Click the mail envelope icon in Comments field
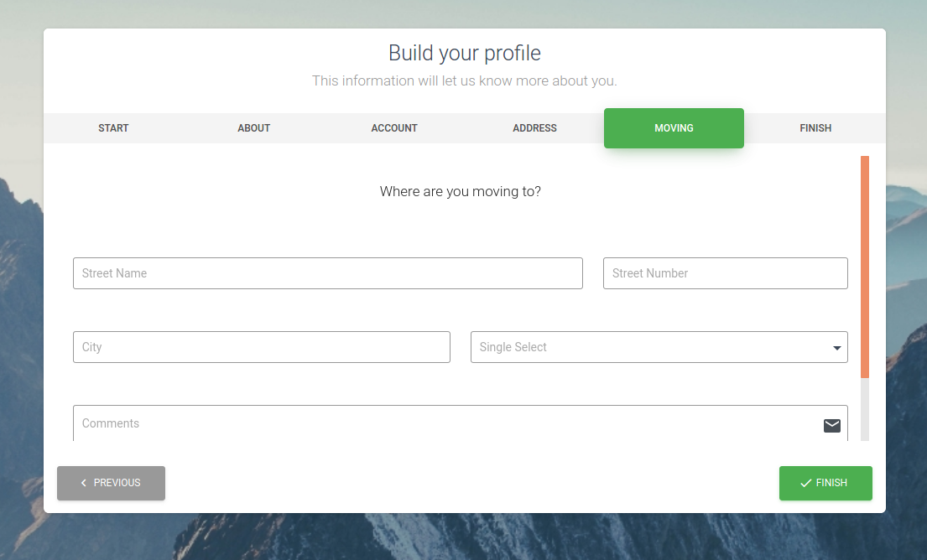Viewport: 927px width, 560px height. click(x=832, y=425)
